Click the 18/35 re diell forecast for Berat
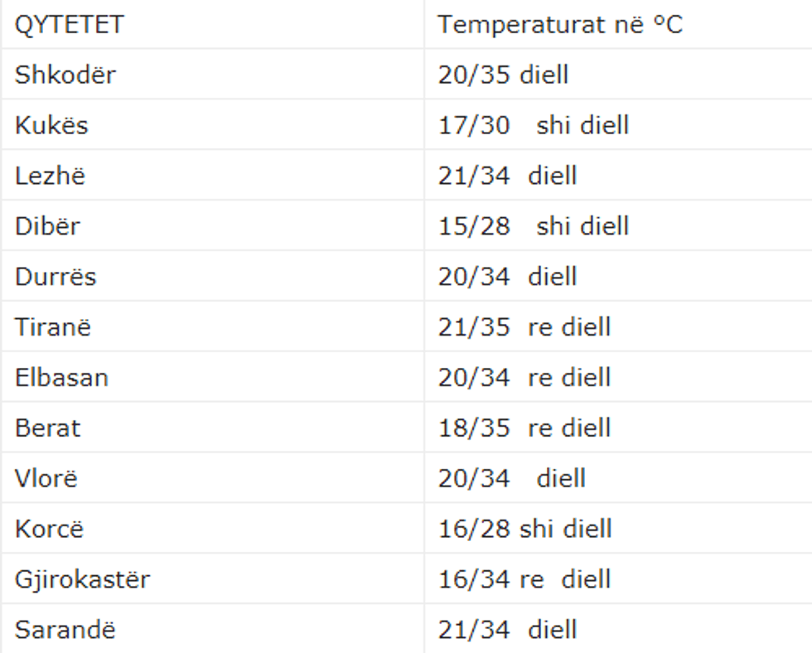Screen dimensions: 812x653 [x=524, y=428]
